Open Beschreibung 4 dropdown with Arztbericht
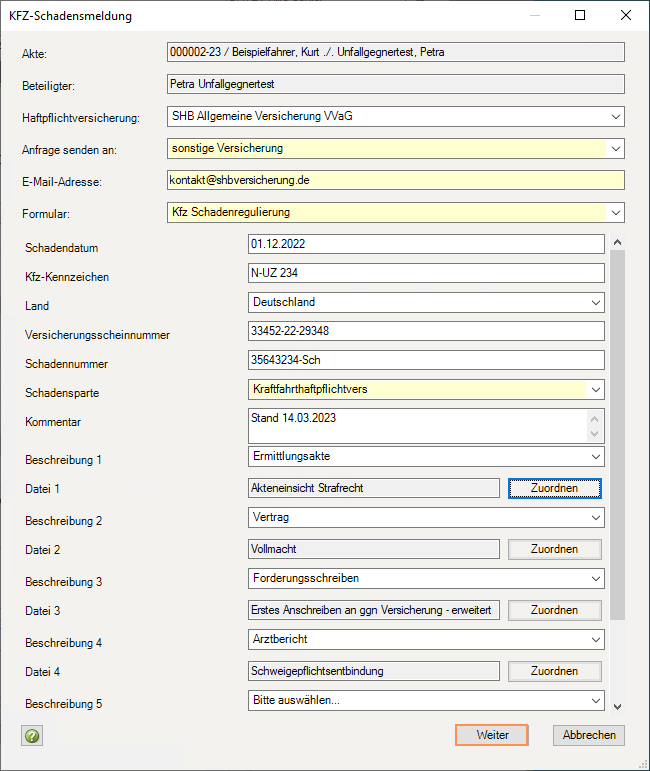This screenshot has height=771, width=650. 595,639
